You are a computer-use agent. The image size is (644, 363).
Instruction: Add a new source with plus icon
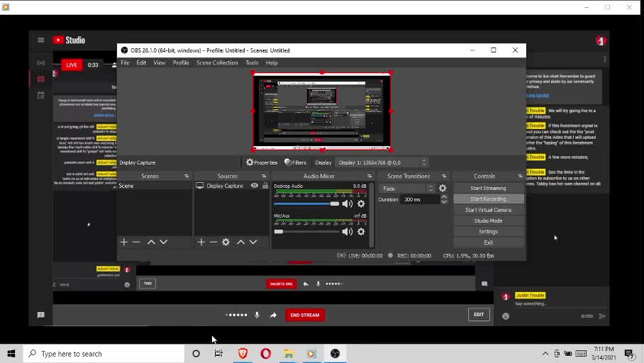point(201,242)
